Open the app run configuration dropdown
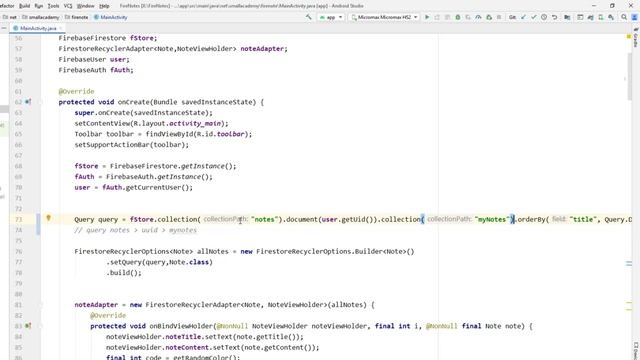This screenshot has height=360, width=640. click(x=331, y=17)
